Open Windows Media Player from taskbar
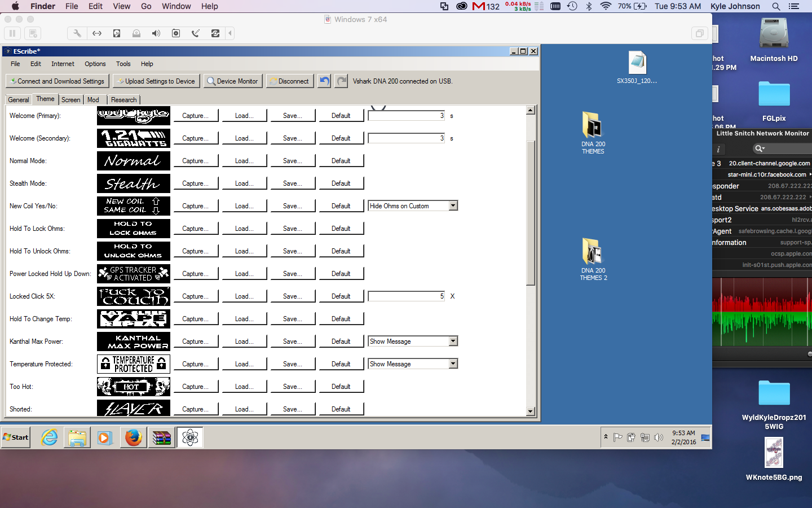 105,437
